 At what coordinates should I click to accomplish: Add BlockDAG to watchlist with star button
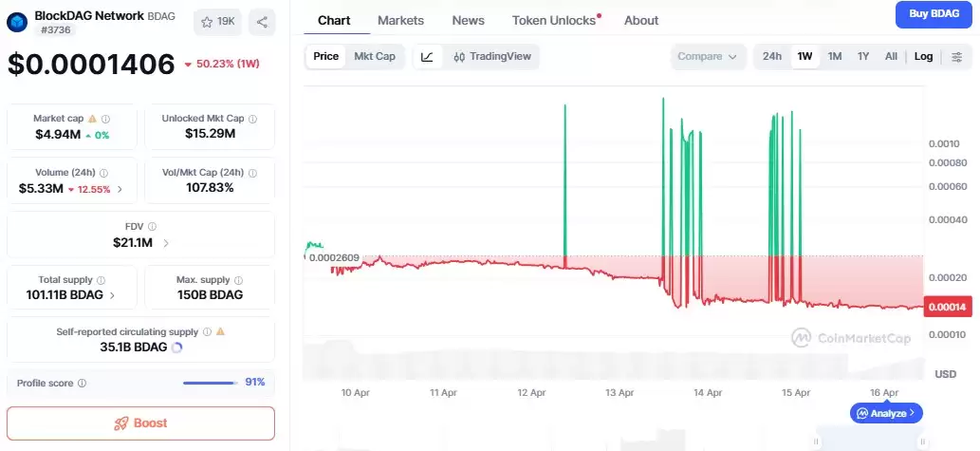coord(217,23)
